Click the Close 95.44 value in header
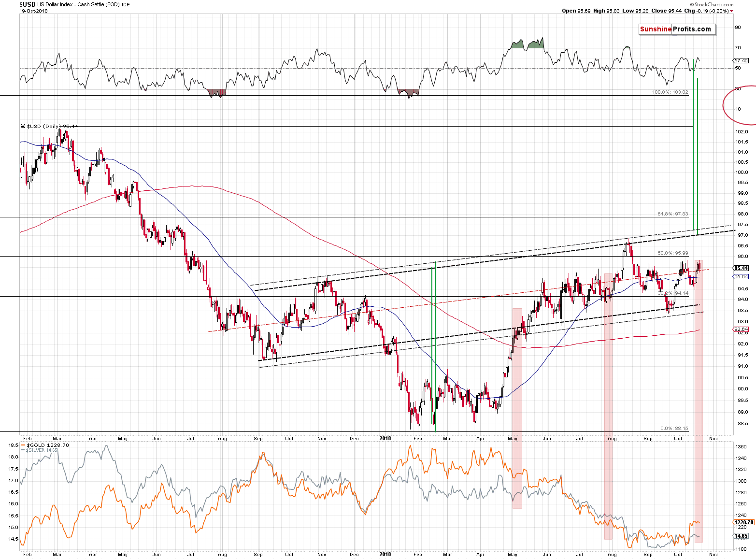The height and width of the screenshot is (559, 756). [666, 11]
